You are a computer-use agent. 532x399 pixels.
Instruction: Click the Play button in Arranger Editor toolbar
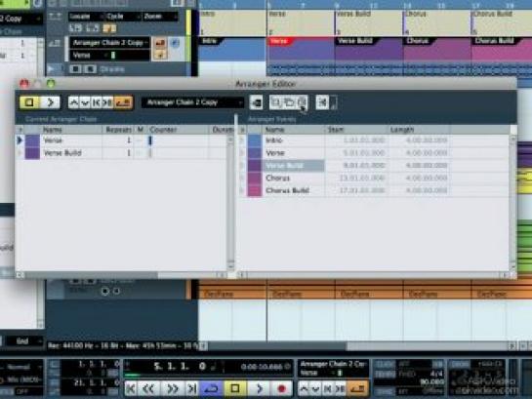click(50, 102)
